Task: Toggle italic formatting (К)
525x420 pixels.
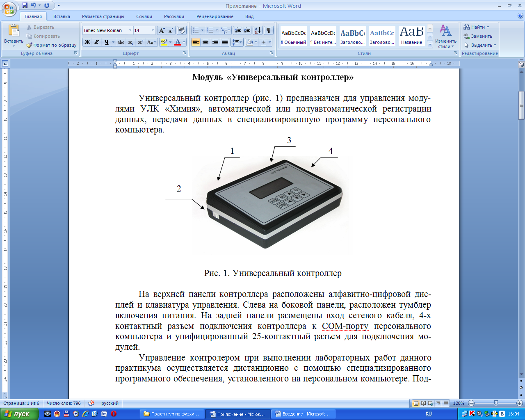Action: [x=97, y=42]
